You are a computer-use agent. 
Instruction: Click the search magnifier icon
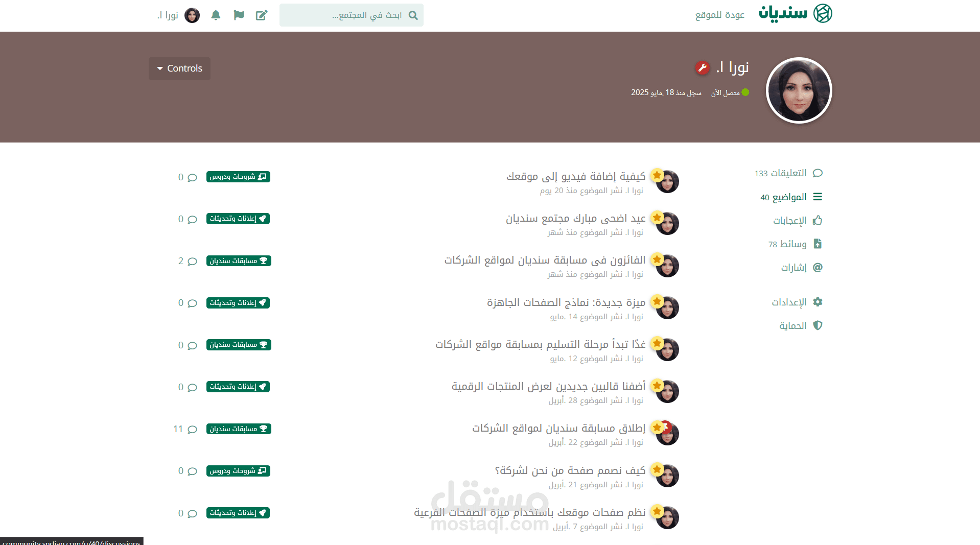coord(413,15)
